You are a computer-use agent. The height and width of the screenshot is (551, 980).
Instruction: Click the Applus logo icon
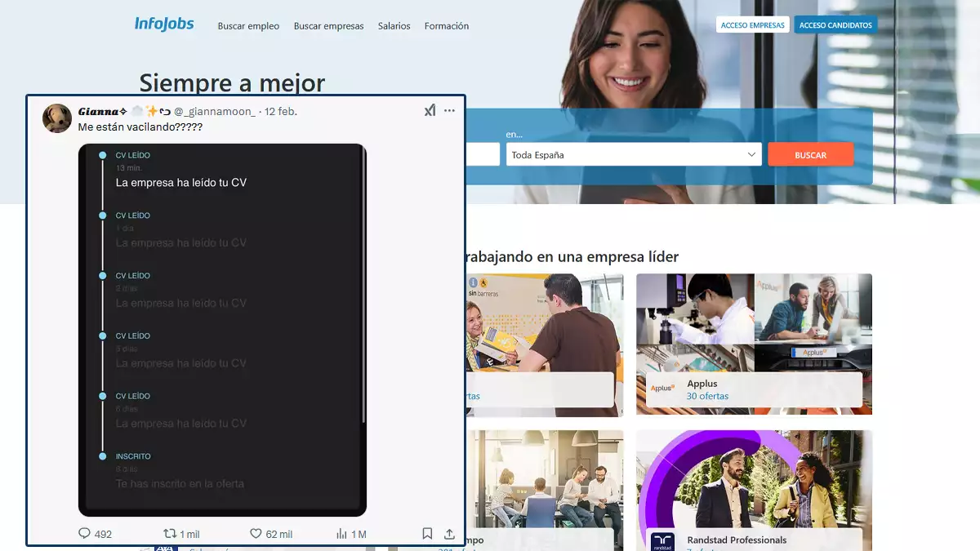(663, 389)
